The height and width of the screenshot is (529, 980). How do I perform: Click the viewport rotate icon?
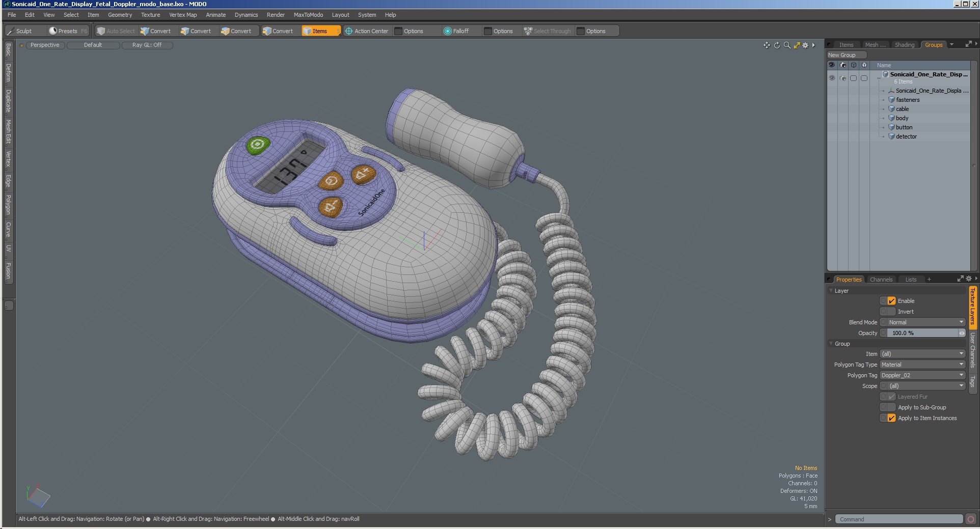pyautogui.click(x=777, y=45)
